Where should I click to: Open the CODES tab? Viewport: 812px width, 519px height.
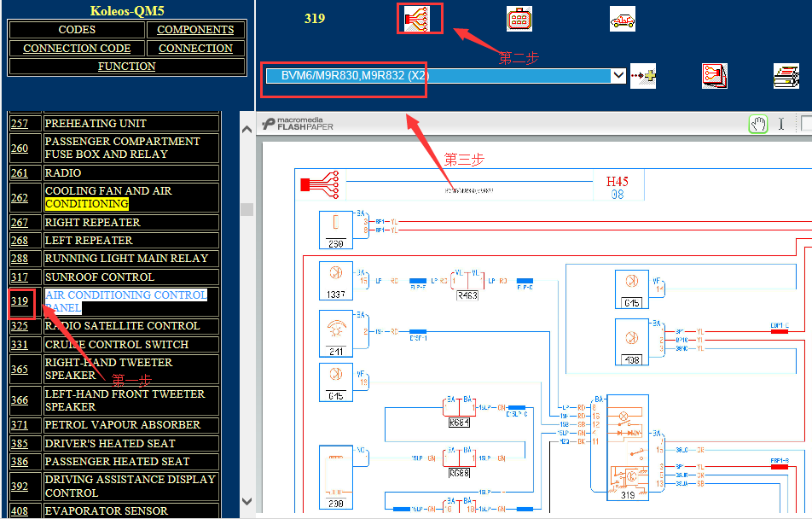click(77, 30)
